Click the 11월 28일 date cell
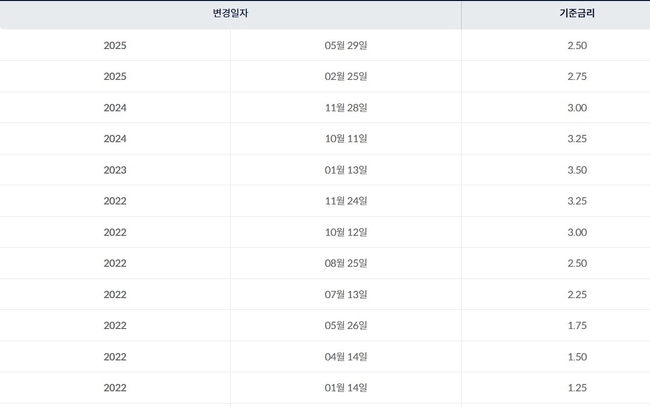Image resolution: width=650 pixels, height=407 pixels. coord(346,108)
